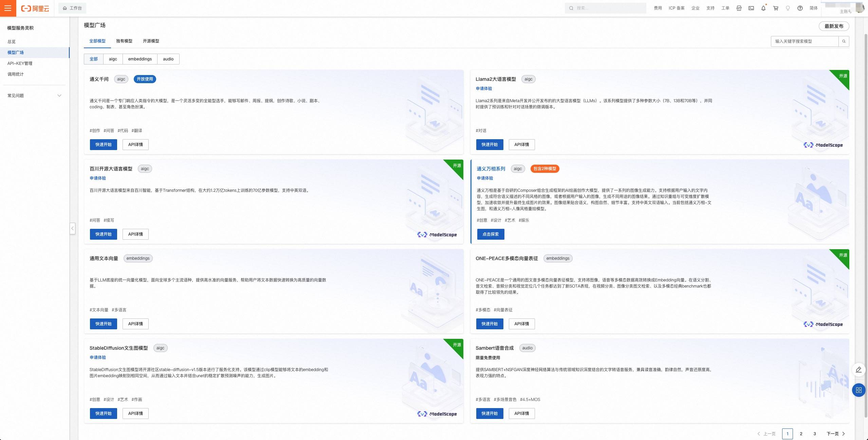
Task: Expand the 常见问题 sidebar section
Action: 34,96
